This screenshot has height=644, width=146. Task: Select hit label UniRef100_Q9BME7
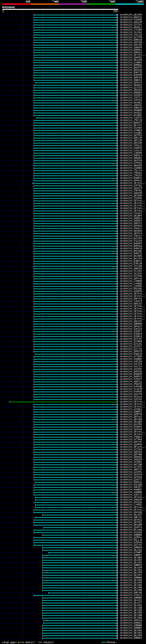(131, 412)
